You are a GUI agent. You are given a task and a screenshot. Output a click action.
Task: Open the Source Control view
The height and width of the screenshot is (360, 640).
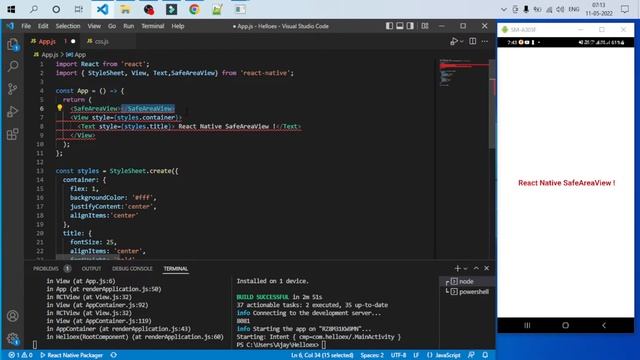13,89
